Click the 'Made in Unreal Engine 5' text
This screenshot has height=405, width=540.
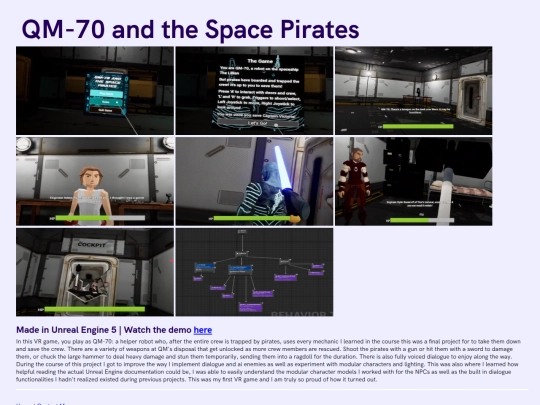[x=66, y=330]
